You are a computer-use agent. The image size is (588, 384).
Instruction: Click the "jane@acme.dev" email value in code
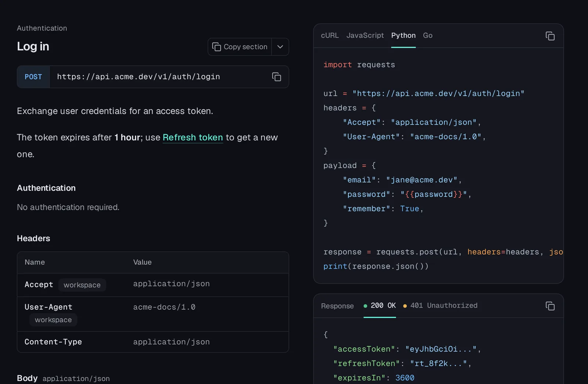pyautogui.click(x=422, y=180)
